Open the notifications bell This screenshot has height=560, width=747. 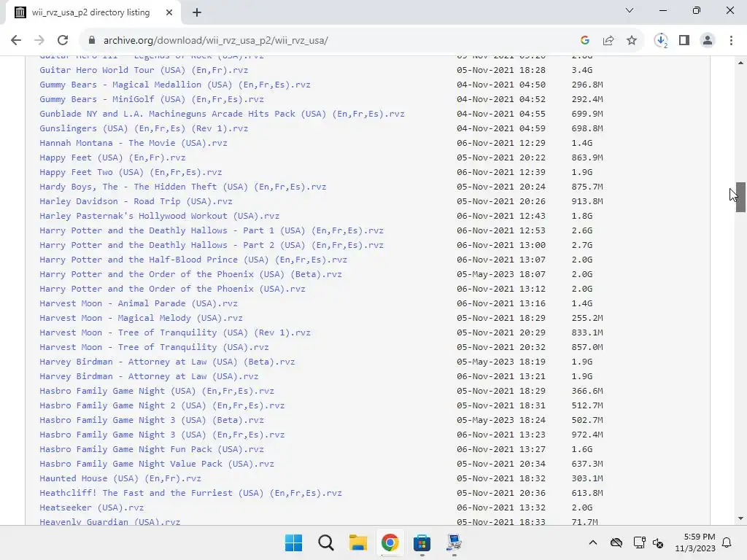click(727, 542)
